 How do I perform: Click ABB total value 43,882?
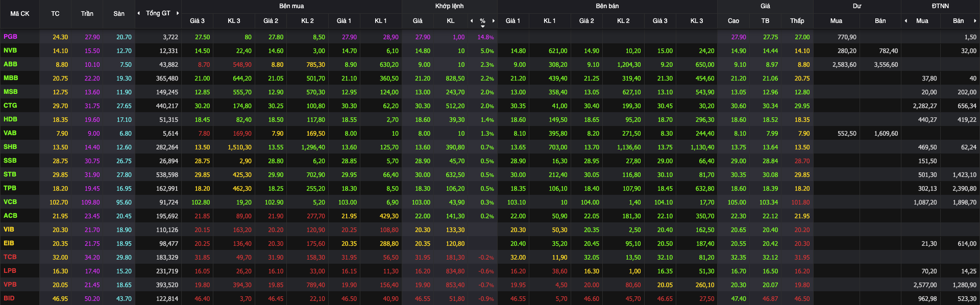[168, 65]
